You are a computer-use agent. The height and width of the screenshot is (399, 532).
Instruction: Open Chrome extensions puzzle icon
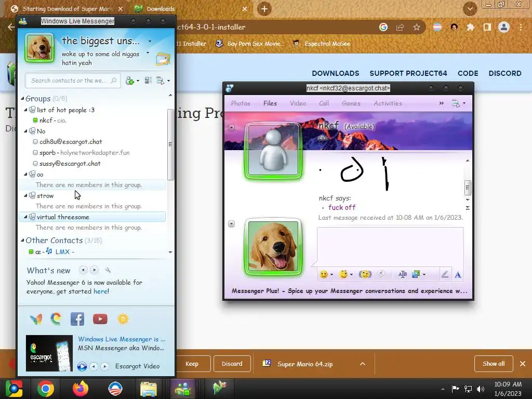[x=470, y=27]
